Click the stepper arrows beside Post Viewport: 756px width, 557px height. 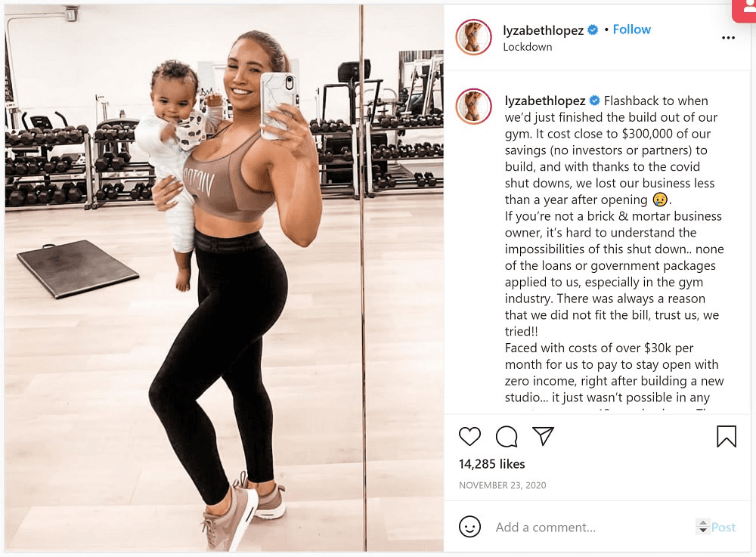tap(703, 526)
